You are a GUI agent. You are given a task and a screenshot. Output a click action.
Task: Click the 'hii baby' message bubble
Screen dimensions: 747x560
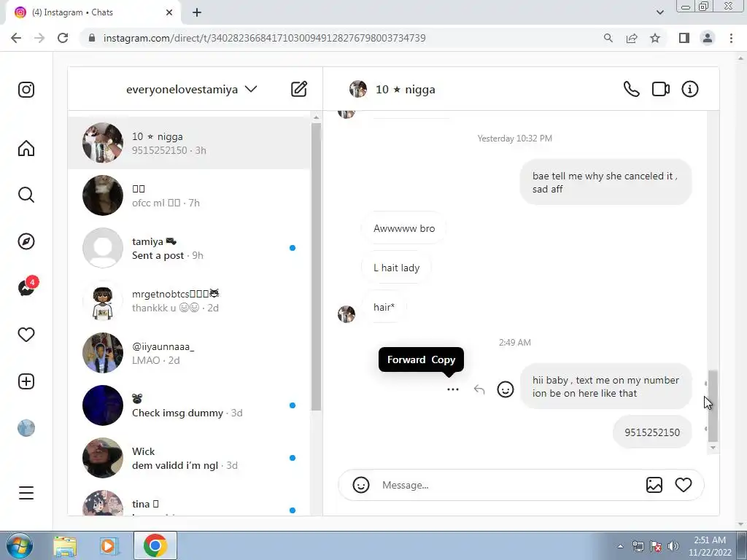pyautogui.click(x=605, y=386)
